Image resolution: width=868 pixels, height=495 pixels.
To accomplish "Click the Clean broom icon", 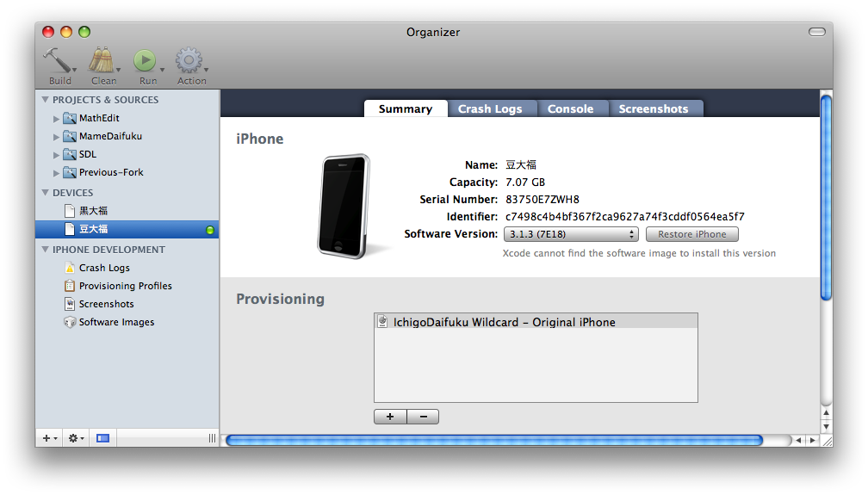I will click(x=102, y=61).
